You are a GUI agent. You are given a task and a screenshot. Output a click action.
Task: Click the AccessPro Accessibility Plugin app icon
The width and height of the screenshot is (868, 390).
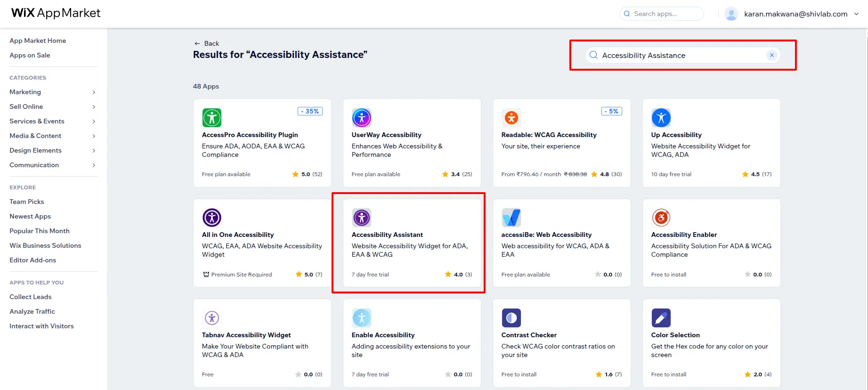point(211,118)
